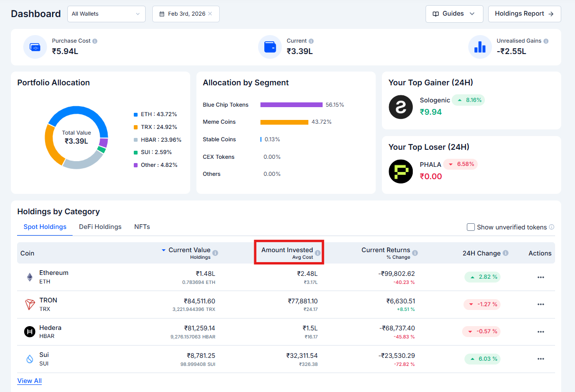Click the Hedera HBAR coin name
This screenshot has height=392, width=575.
(x=50, y=331)
